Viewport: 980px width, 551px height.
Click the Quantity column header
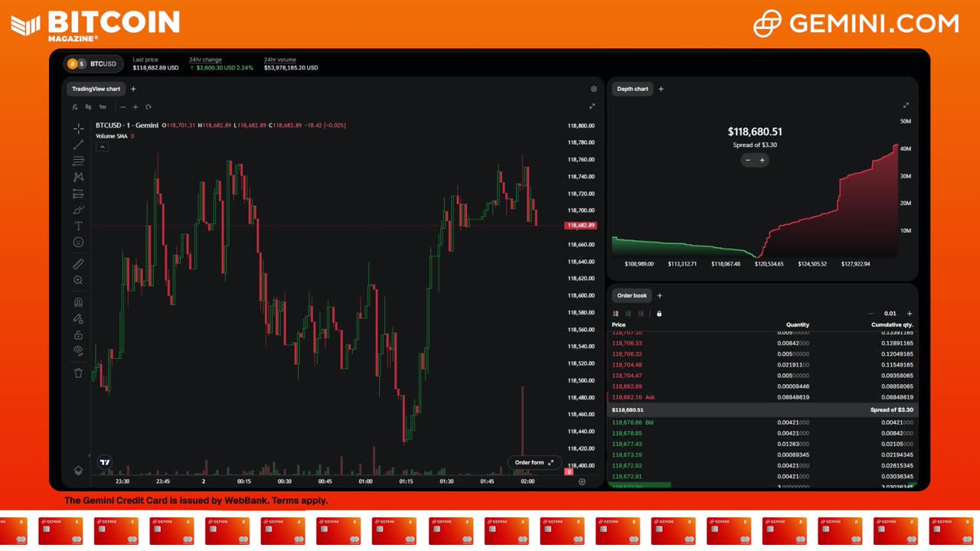pos(798,324)
